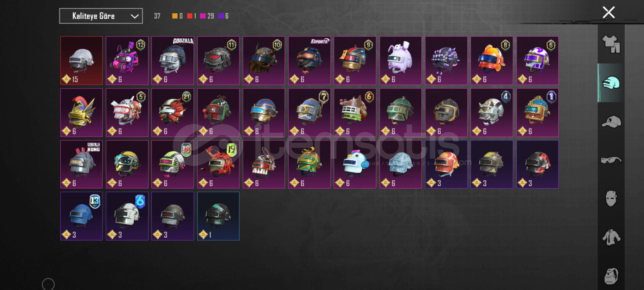
Task: Select the helmet category icon in sidebar
Action: 611,83
